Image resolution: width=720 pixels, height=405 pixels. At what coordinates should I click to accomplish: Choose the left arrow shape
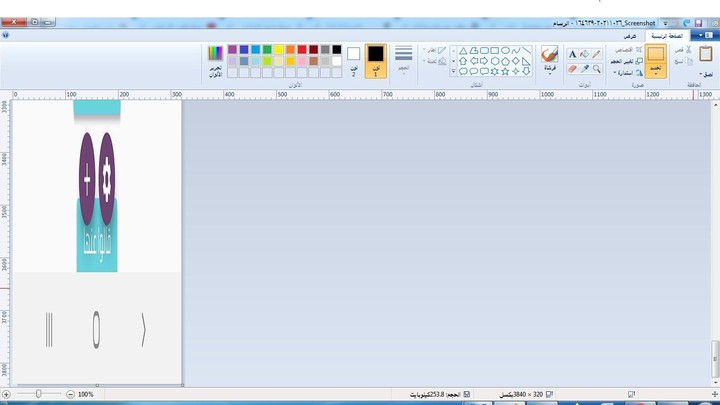point(473,61)
